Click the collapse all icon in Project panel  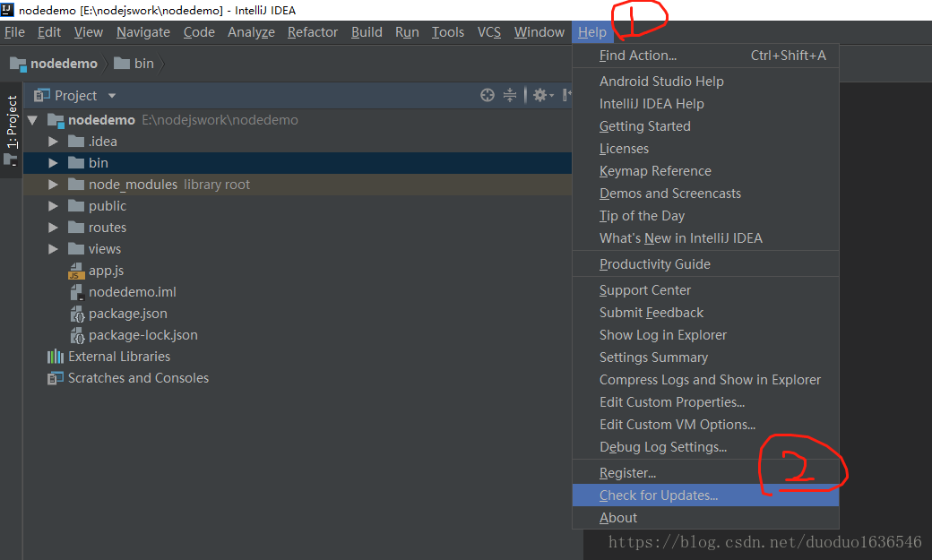(510, 95)
